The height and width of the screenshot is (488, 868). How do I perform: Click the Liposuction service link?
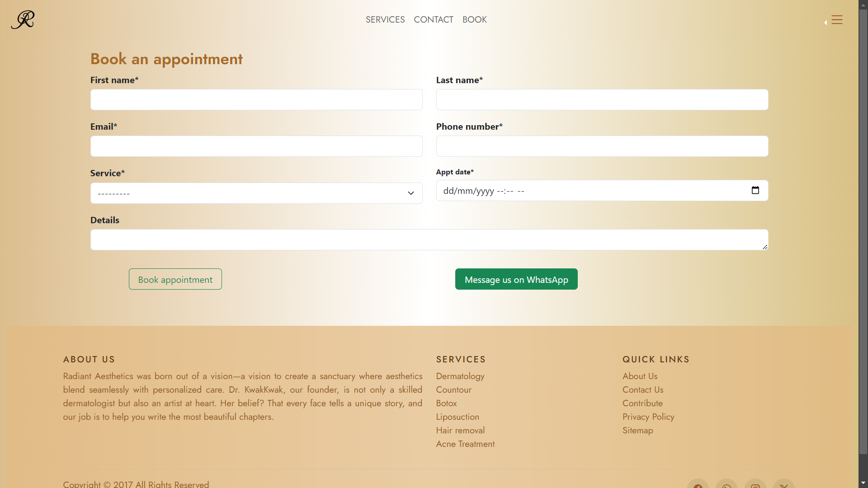point(457,417)
